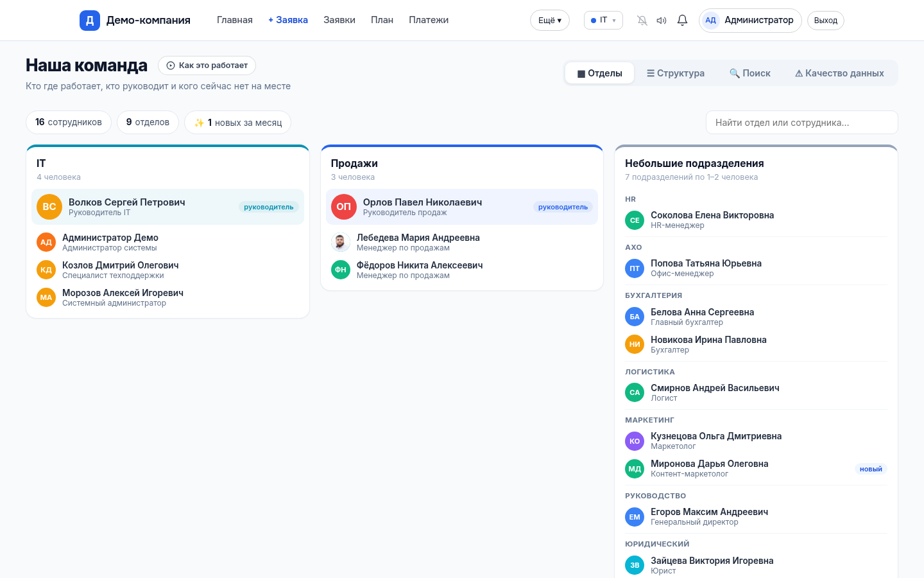The image size is (924, 578).
Task: Click the ВС avatar of Волков Сергей
Action: tap(49, 207)
